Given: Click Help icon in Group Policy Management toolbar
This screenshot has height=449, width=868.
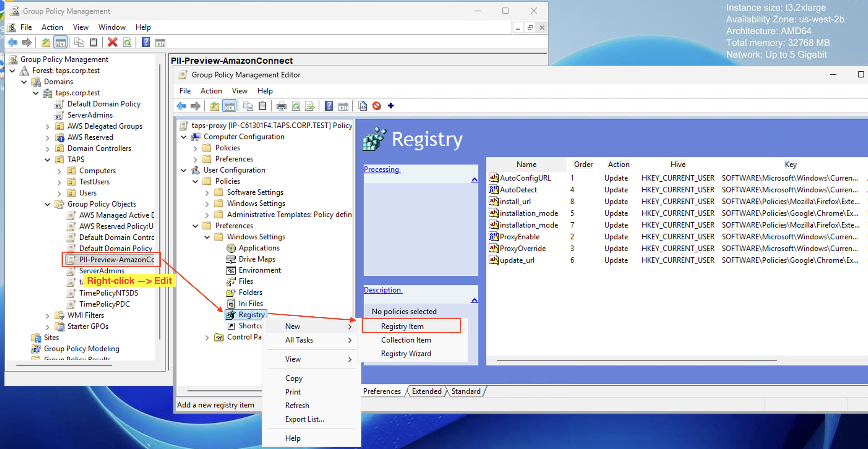Looking at the screenshot, I should click(x=146, y=42).
